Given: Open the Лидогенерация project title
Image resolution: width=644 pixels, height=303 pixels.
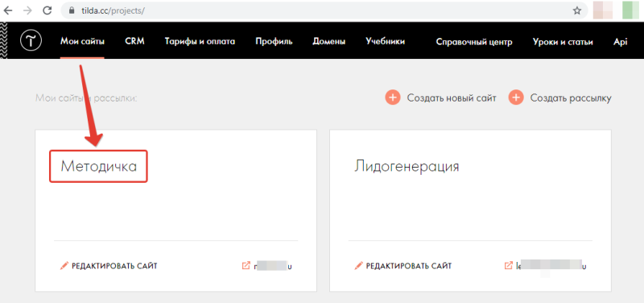Looking at the screenshot, I should coord(407,166).
